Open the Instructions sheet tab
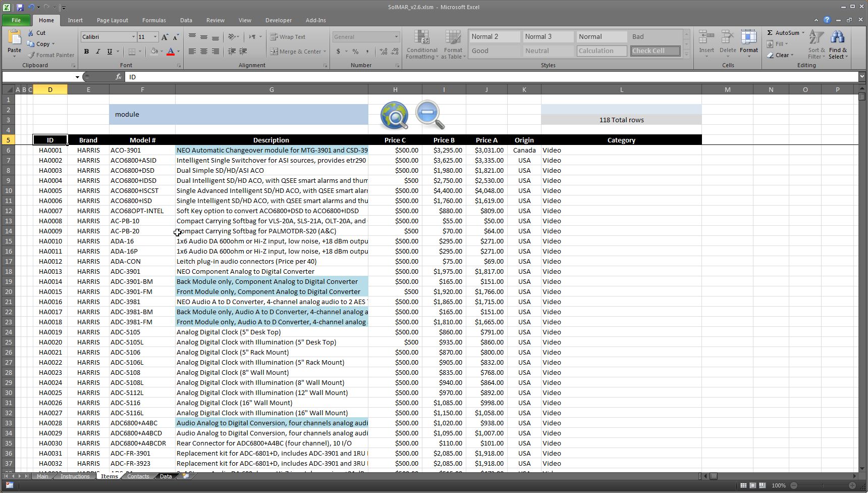868x493 pixels. coord(75,476)
